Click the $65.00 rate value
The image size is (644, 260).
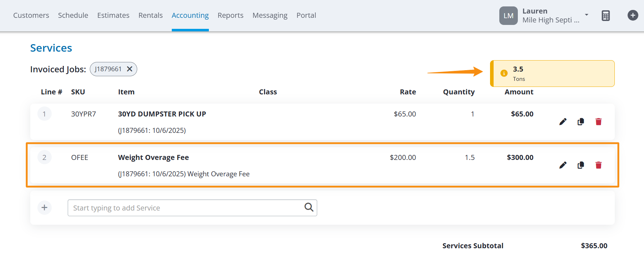(x=405, y=114)
